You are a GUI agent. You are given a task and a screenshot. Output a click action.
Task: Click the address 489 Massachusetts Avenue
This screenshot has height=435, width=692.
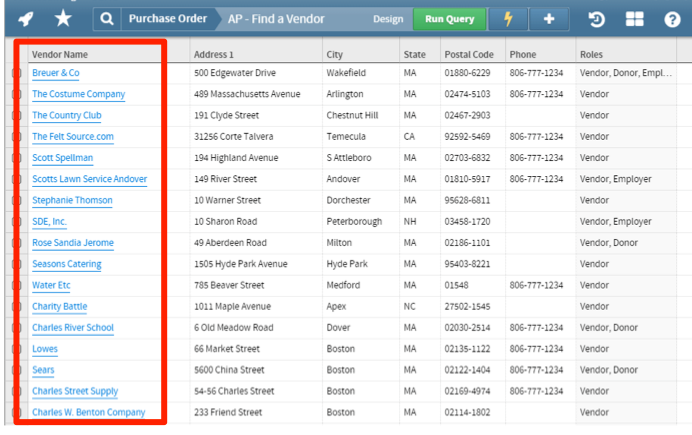pos(247,94)
